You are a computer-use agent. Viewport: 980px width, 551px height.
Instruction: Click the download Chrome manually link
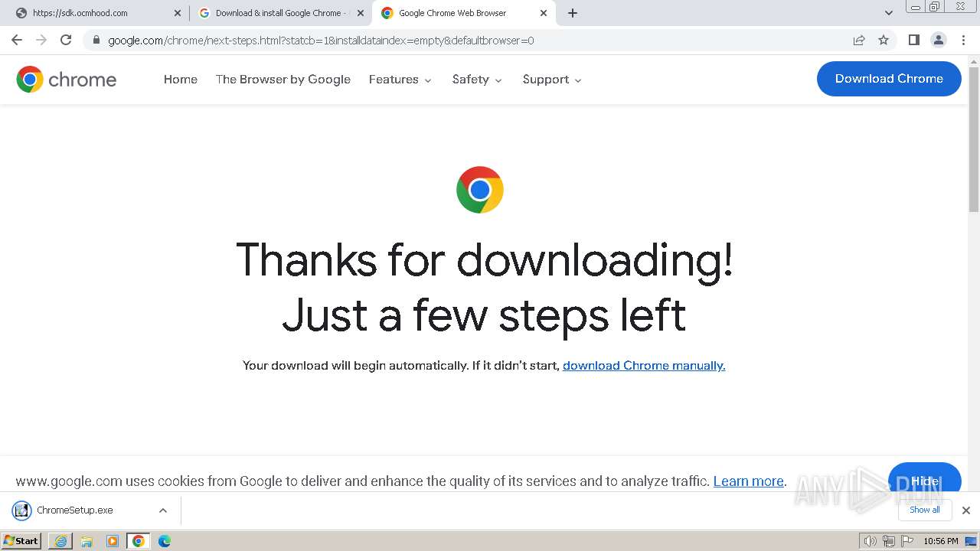tap(644, 365)
